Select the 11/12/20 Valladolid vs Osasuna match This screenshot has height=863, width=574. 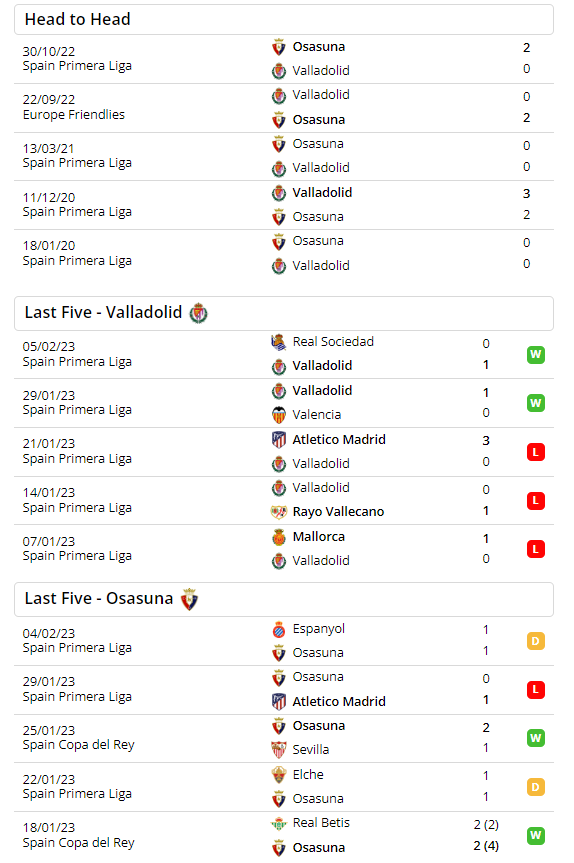[x=284, y=205]
